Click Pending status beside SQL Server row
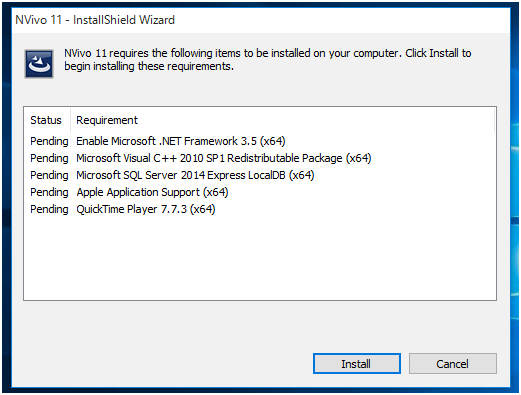521x395 pixels. tap(49, 175)
